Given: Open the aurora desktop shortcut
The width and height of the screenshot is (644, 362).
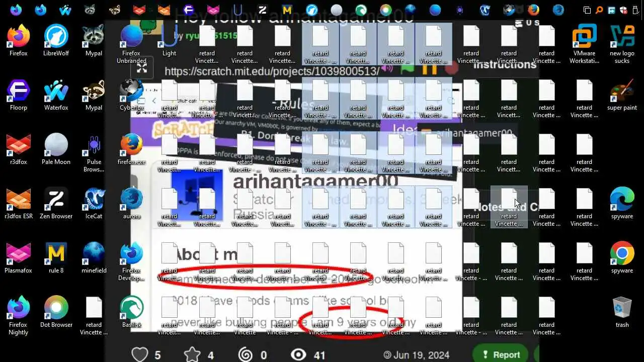Looking at the screenshot, I should pos(131,203).
